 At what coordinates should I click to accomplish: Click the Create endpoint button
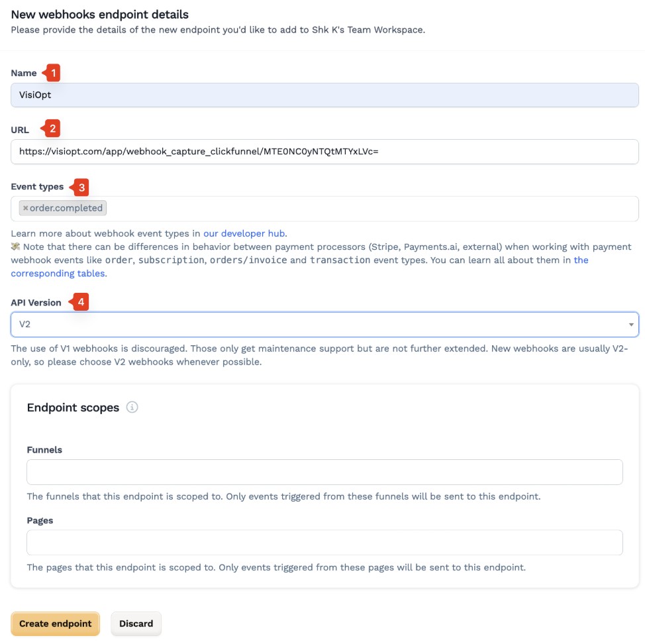point(55,624)
